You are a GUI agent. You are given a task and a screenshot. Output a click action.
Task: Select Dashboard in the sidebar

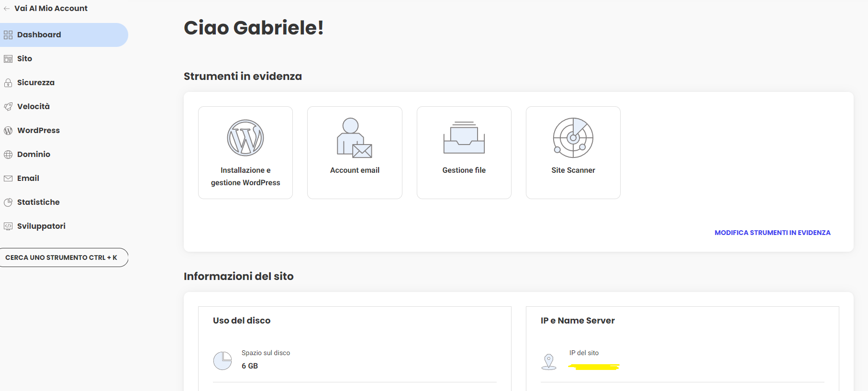tap(39, 35)
